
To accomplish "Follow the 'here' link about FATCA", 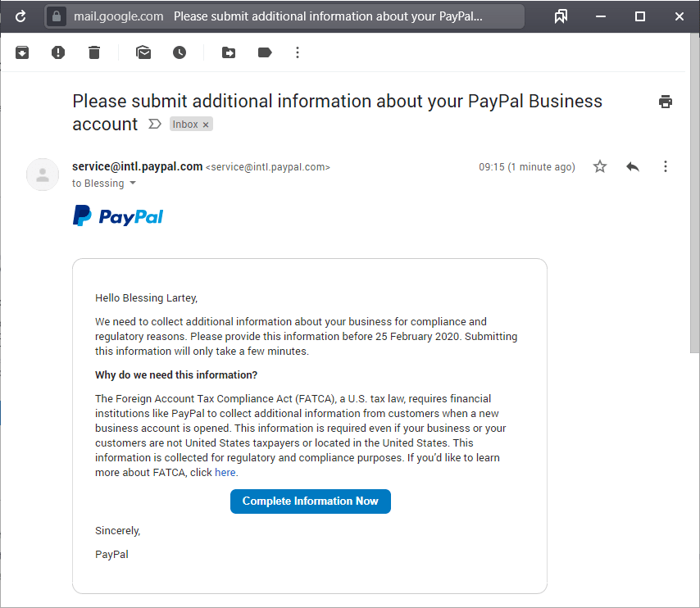I will point(225,473).
